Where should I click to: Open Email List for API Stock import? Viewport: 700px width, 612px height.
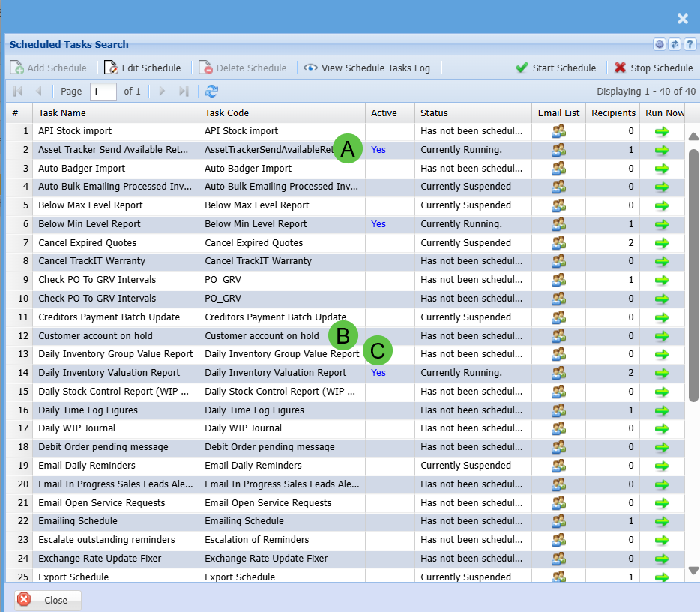coord(558,131)
